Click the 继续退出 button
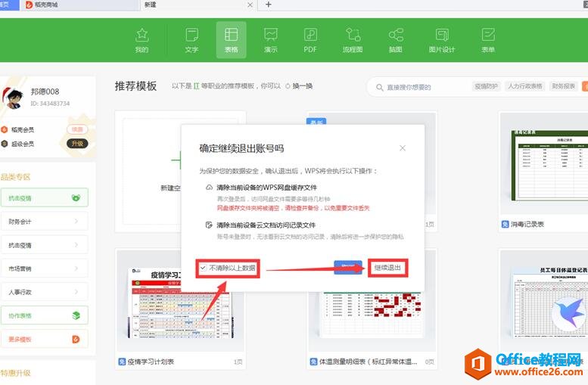 pos(387,268)
